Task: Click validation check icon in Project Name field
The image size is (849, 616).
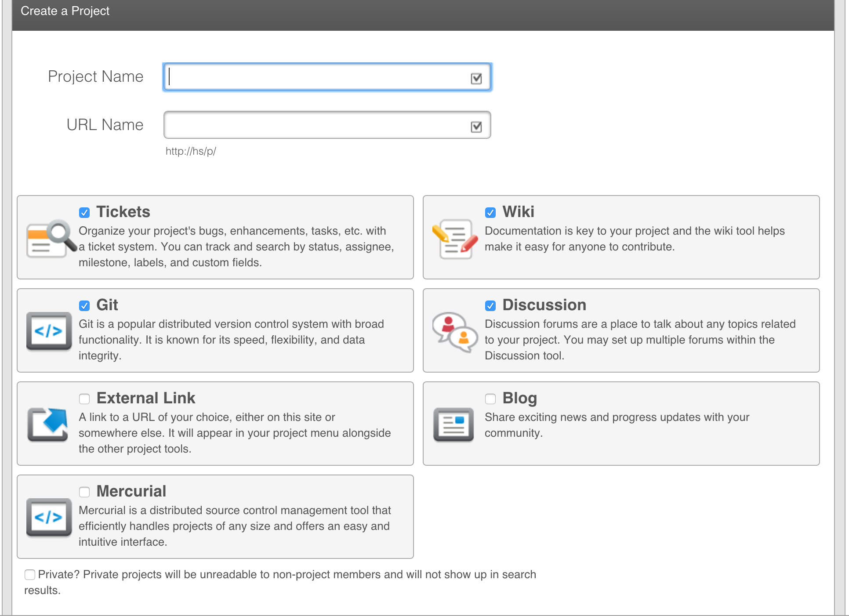Action: click(476, 79)
